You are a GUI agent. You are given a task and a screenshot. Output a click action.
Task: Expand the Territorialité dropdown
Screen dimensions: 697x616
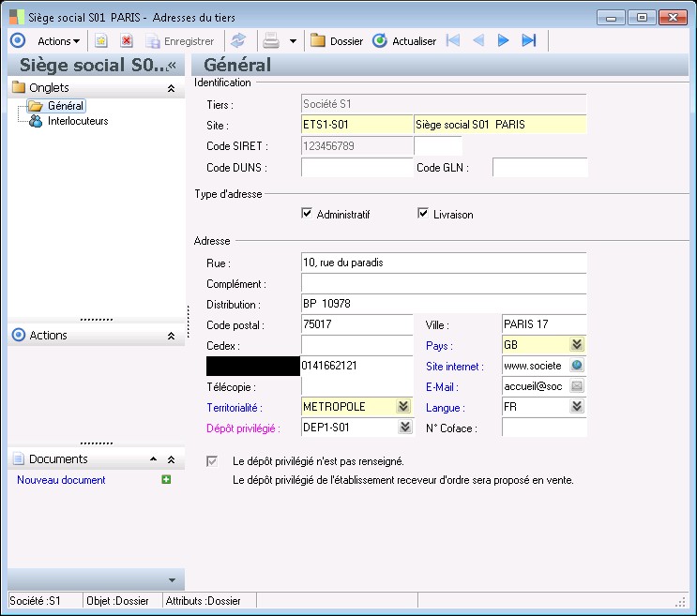tap(403, 407)
